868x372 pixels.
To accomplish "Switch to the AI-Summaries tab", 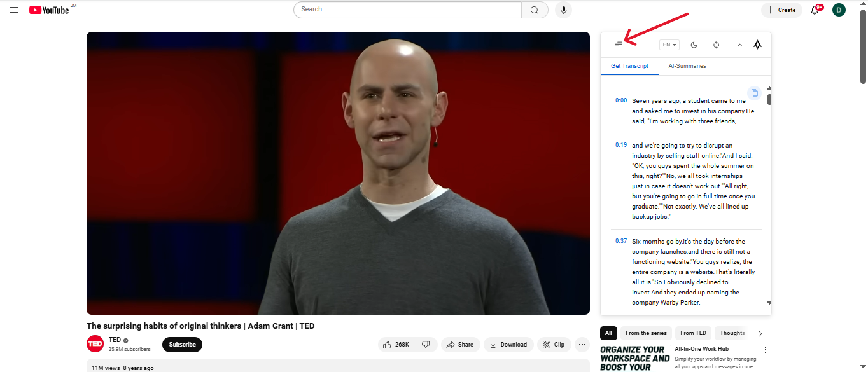I will pyautogui.click(x=687, y=66).
